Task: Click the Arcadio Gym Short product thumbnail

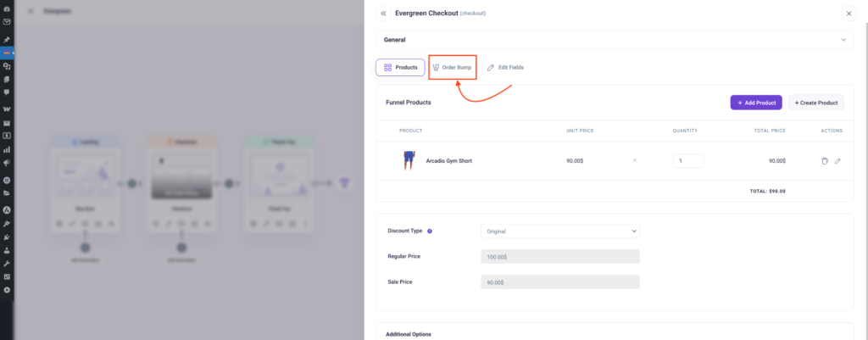Action: (x=409, y=160)
